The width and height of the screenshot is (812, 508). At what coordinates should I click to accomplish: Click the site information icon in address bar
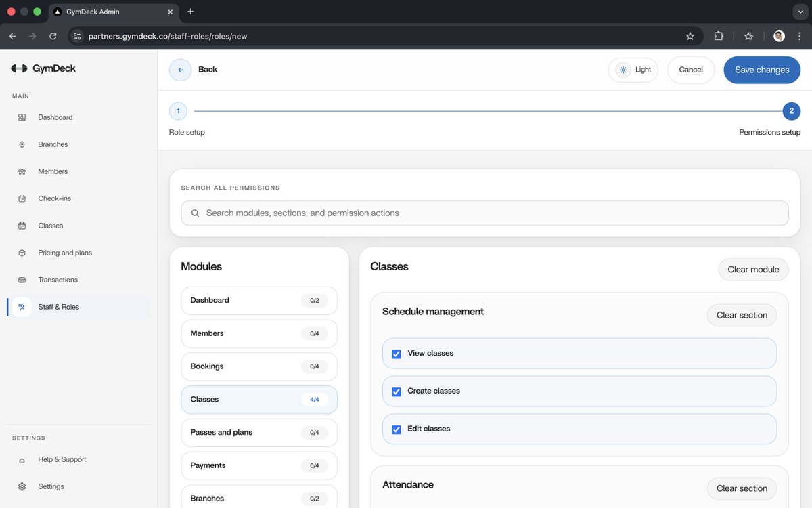pyautogui.click(x=77, y=36)
